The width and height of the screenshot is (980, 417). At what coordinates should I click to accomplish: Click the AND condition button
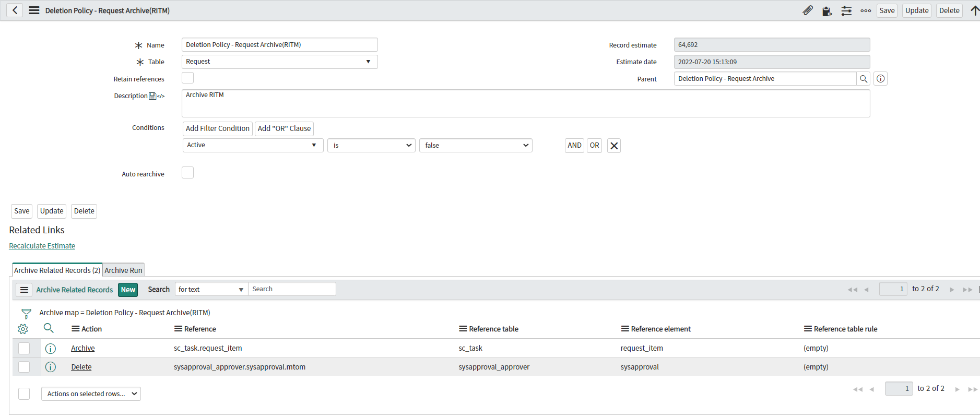click(x=574, y=146)
